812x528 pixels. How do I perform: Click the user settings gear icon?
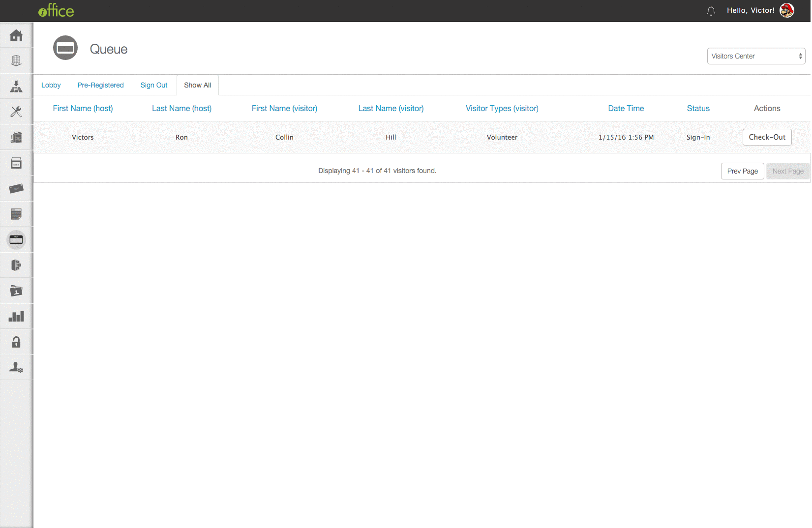[x=16, y=368]
